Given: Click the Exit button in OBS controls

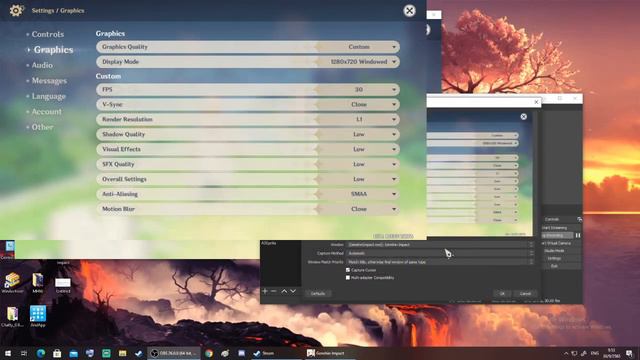Looking at the screenshot, I should point(561,266).
